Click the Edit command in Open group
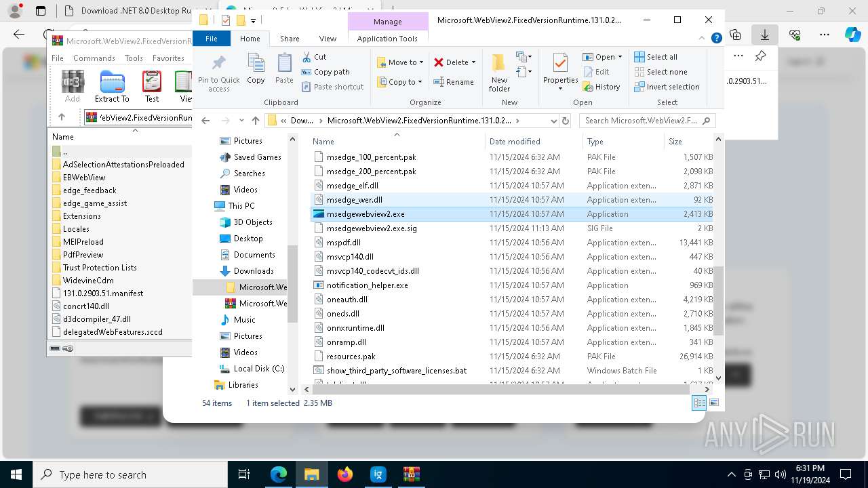Image resolution: width=868 pixels, height=488 pixels. [x=595, y=72]
